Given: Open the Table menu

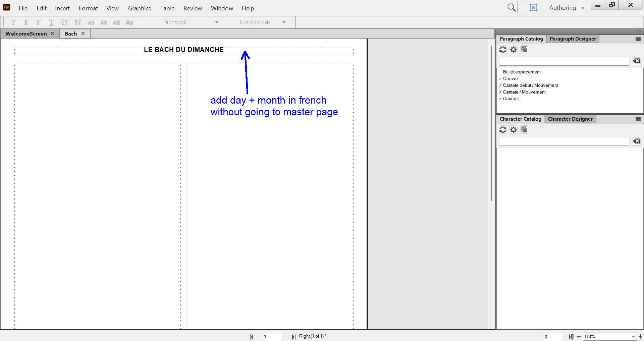Looking at the screenshot, I should tap(167, 8).
